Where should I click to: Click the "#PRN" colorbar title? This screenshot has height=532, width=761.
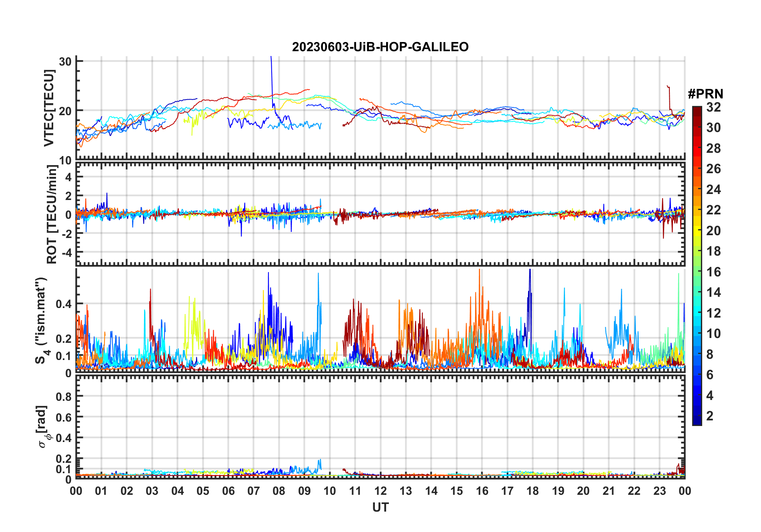click(x=705, y=94)
